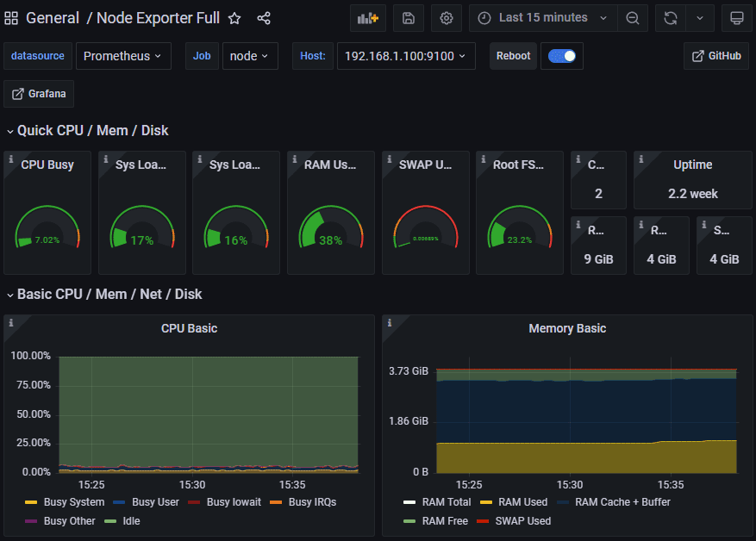Refresh the dashboard now
This screenshot has width=756, height=541.
coord(671,18)
